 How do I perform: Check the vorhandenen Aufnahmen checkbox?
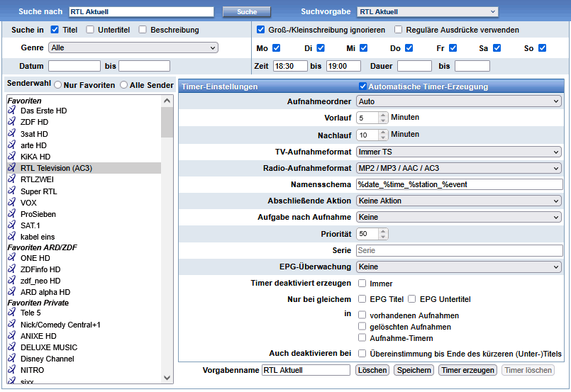pos(362,315)
